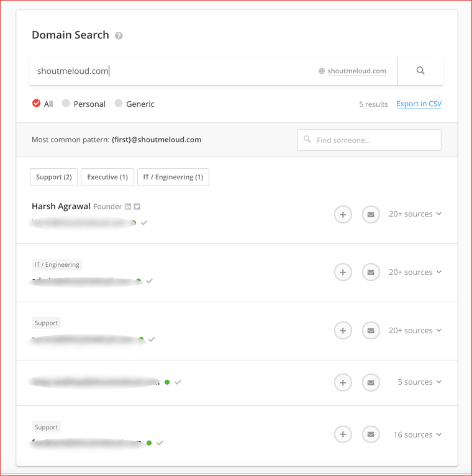The height and width of the screenshot is (476, 472).
Task: Open Harsh Agrawal's Twitter icon
Action: (137, 207)
